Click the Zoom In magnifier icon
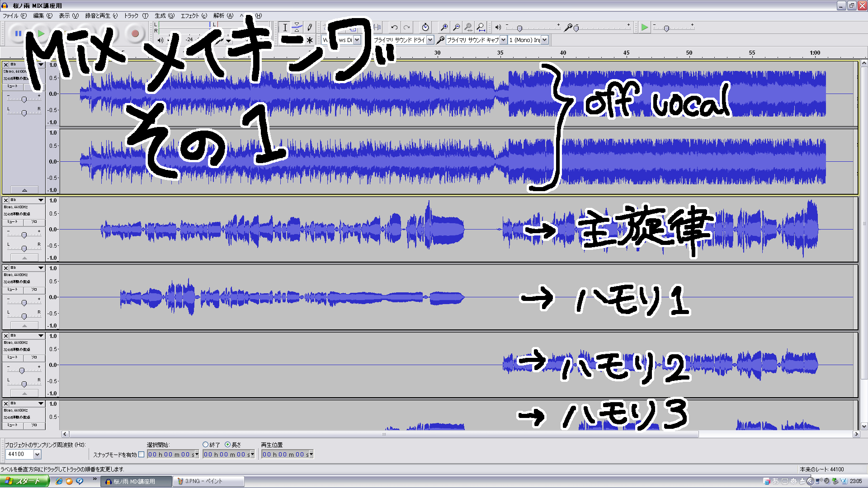868x488 pixels. coord(444,27)
